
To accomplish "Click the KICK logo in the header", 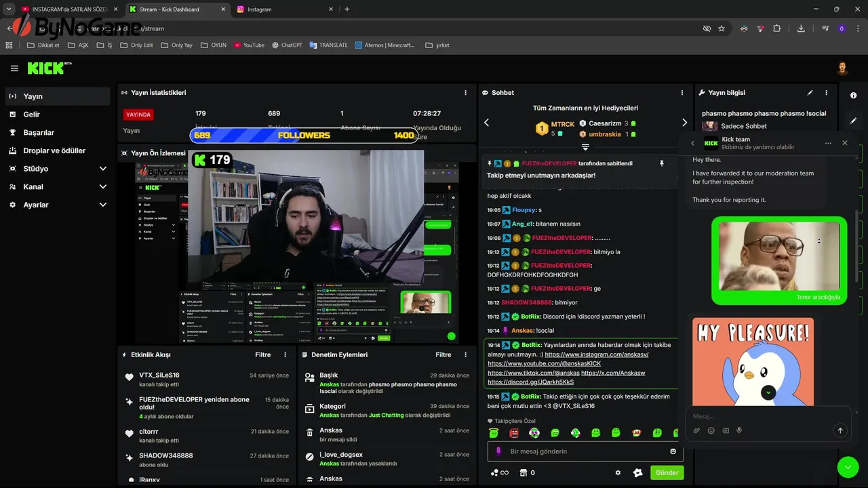I will [x=49, y=68].
